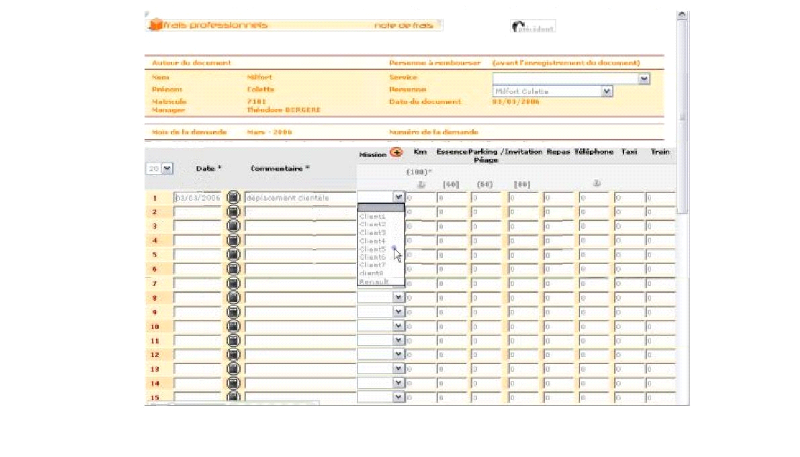800x457 pixels.
Task: Open the row count dropdown showing 20
Action: pyautogui.click(x=166, y=169)
